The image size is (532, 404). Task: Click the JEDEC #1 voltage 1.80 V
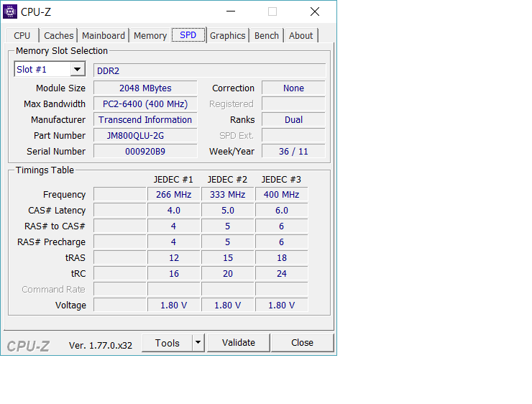[174, 306]
